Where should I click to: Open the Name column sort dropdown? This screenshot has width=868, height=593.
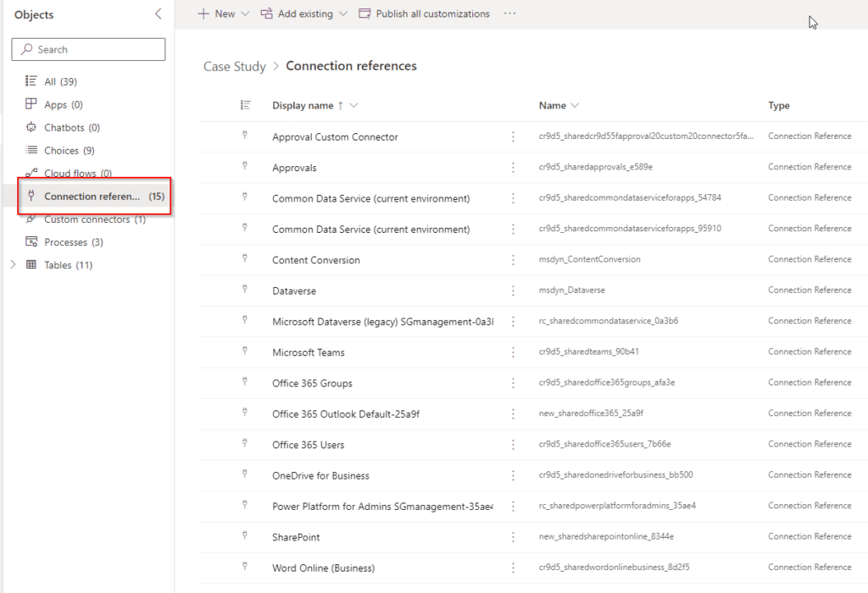575,105
